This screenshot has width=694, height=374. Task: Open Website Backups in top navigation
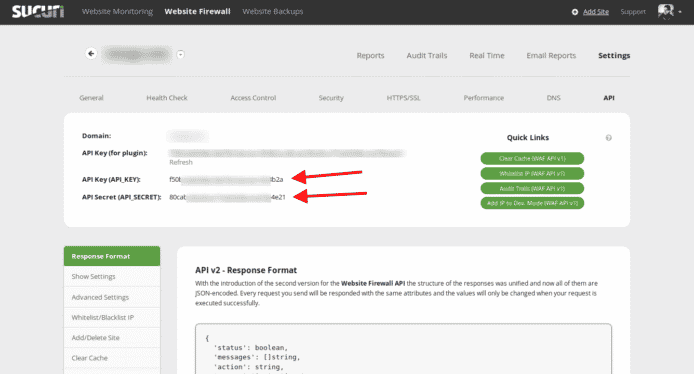(x=273, y=12)
